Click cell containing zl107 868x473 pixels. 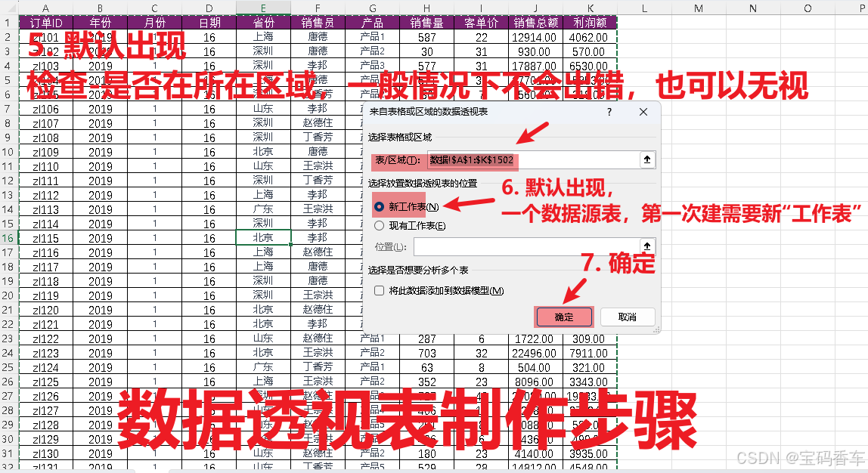[46, 123]
